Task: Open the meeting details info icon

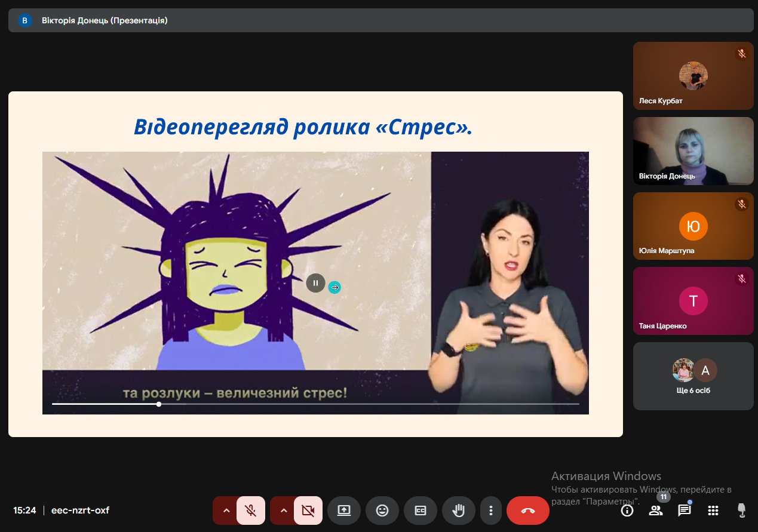Action: click(x=627, y=511)
